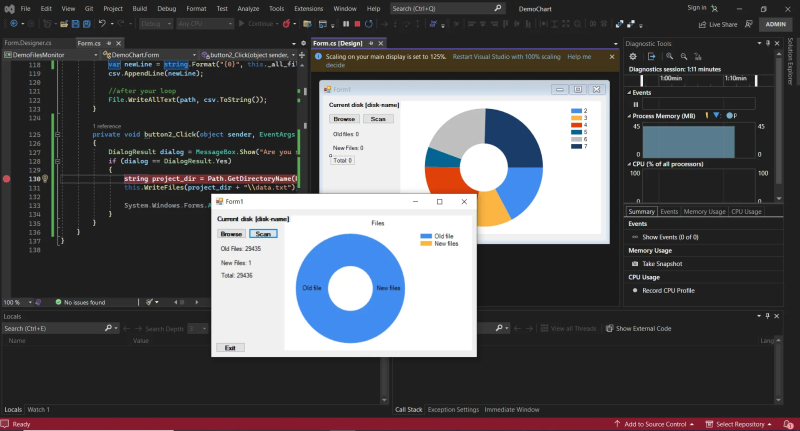
Task: Click the Locals search input field
Action: 52,328
